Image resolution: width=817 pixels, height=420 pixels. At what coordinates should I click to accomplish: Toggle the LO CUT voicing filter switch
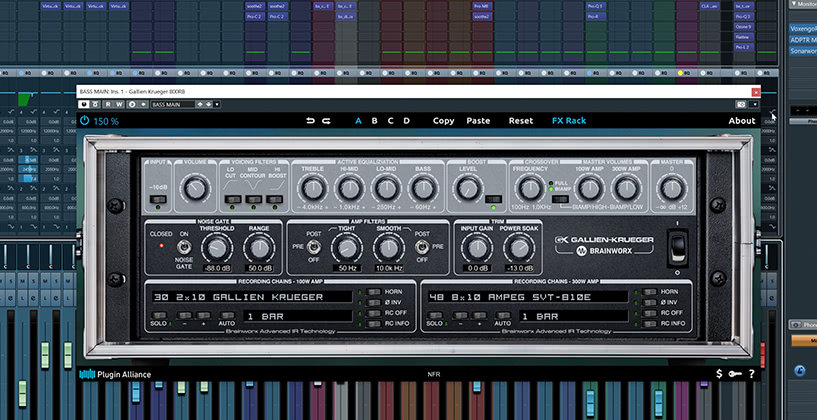(x=232, y=199)
